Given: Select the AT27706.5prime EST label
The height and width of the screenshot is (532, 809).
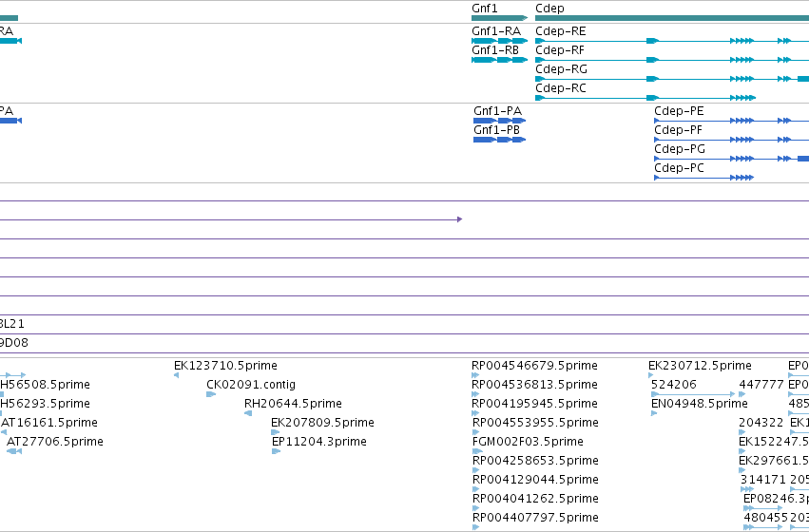Looking at the screenshot, I should (55, 441).
